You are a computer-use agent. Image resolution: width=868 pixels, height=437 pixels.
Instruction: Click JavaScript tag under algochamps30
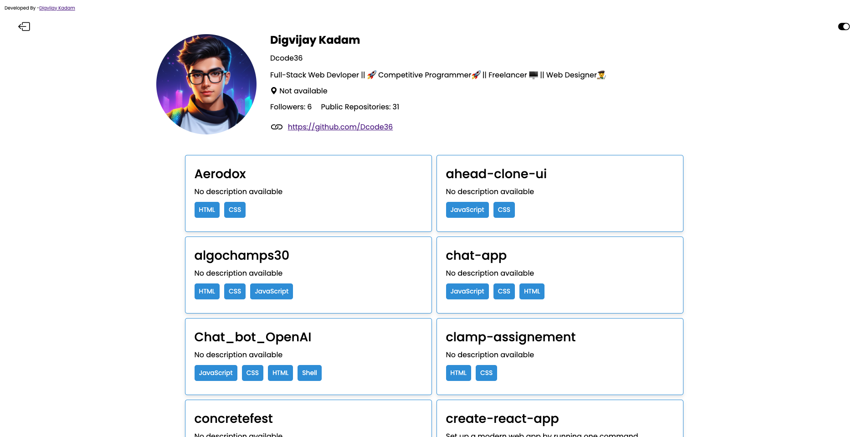pos(271,292)
